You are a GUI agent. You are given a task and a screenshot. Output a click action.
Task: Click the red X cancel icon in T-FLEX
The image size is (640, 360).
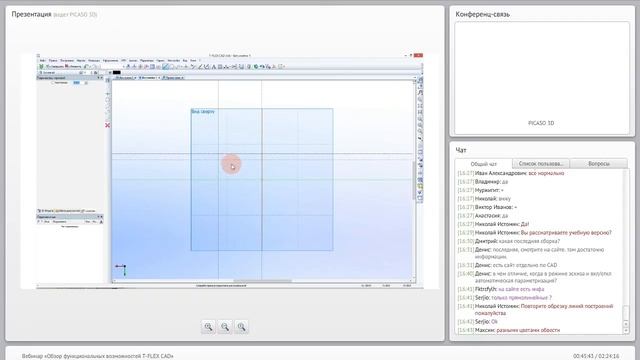tap(107, 125)
